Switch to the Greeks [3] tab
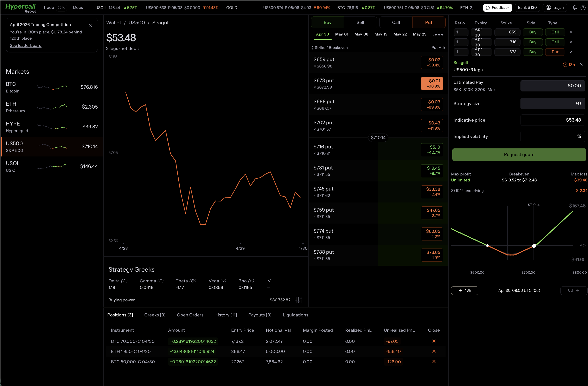The image size is (588, 386). click(x=155, y=315)
